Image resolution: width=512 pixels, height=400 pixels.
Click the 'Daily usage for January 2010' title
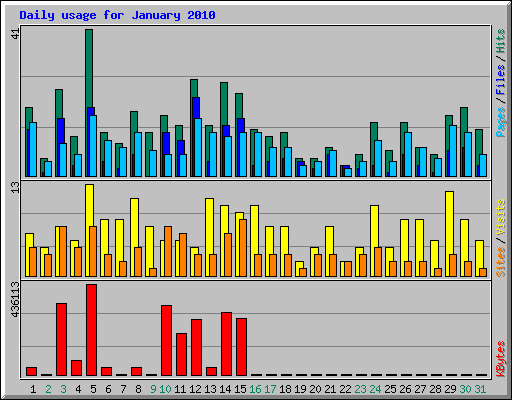(117, 15)
